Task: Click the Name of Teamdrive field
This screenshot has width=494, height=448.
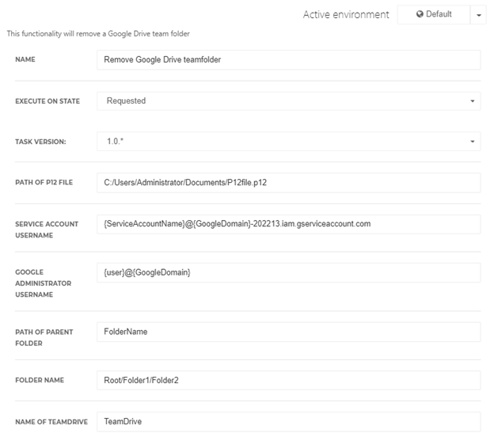Action: (x=289, y=422)
